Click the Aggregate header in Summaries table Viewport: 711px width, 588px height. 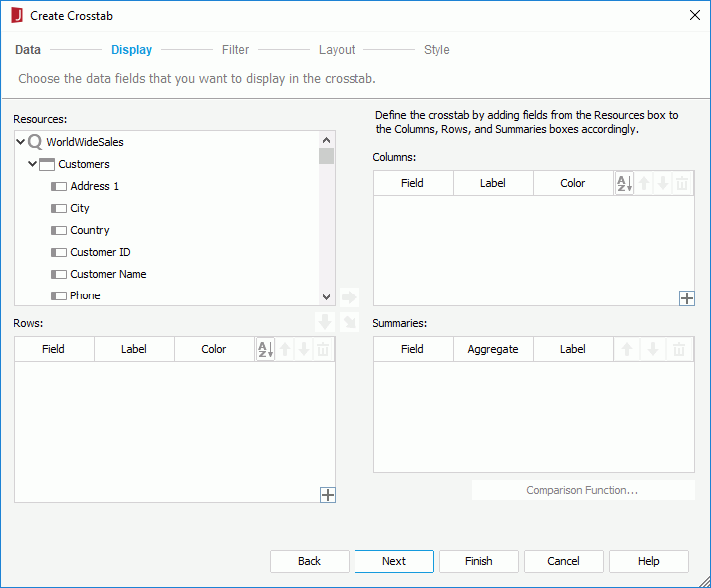pos(493,350)
